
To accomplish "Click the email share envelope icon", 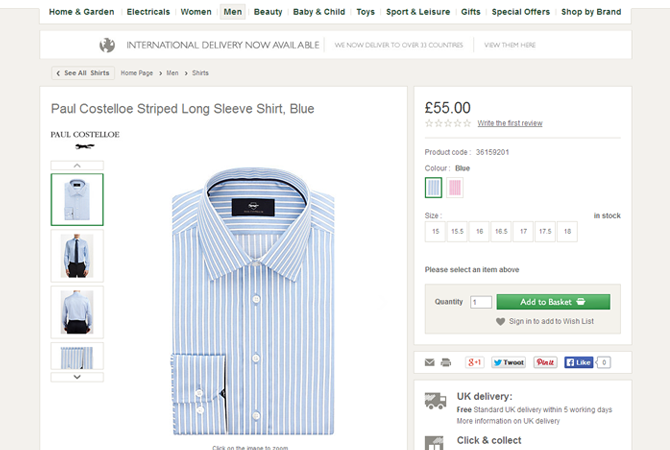I will coord(430,362).
